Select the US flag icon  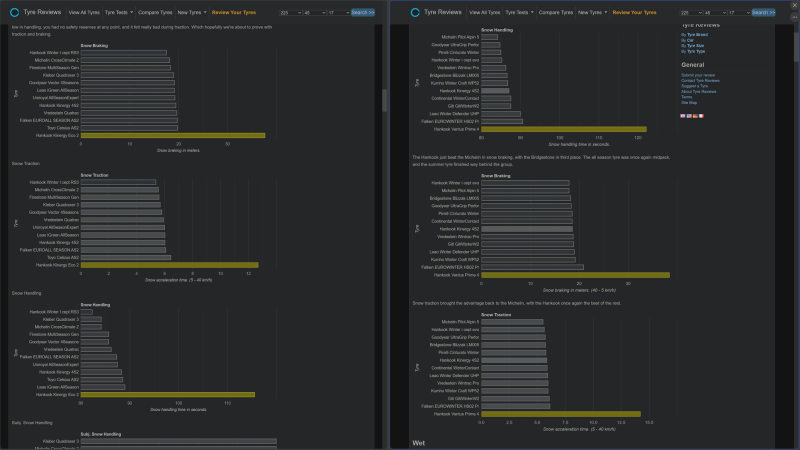(690, 116)
